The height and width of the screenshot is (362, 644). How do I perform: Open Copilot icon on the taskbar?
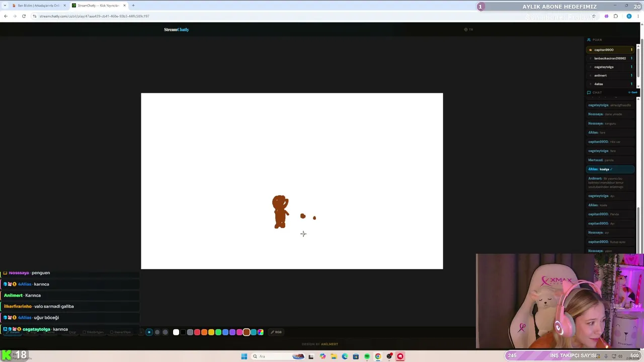323,356
